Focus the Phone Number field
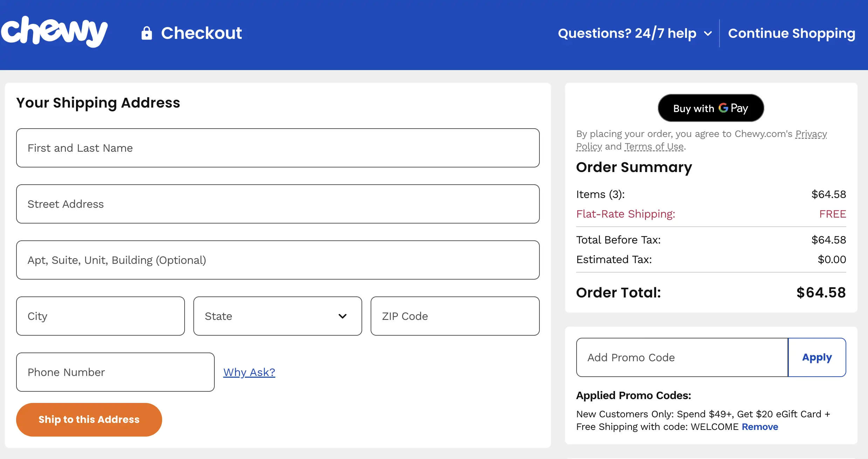868x459 pixels. click(115, 372)
